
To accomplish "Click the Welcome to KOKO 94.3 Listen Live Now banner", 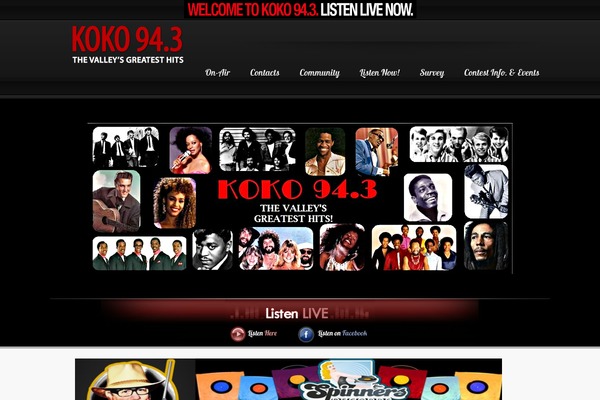I will coord(300,10).
